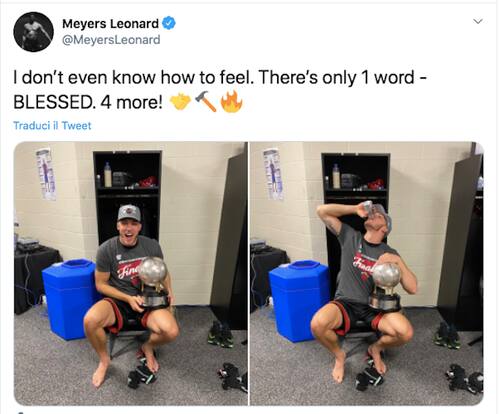Click the blue verified badge
The height and width of the screenshot is (414, 500).
pyautogui.click(x=169, y=23)
